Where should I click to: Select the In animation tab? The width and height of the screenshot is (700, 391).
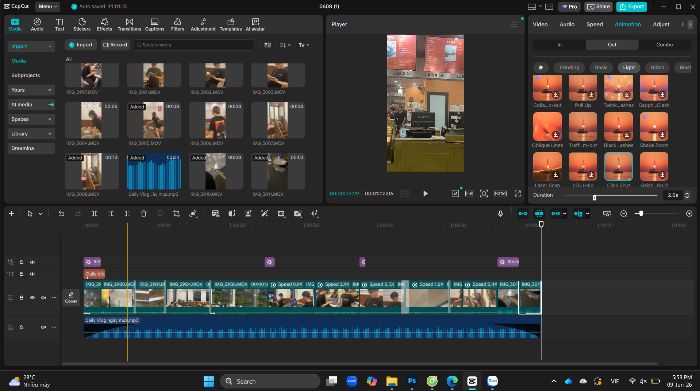click(559, 45)
